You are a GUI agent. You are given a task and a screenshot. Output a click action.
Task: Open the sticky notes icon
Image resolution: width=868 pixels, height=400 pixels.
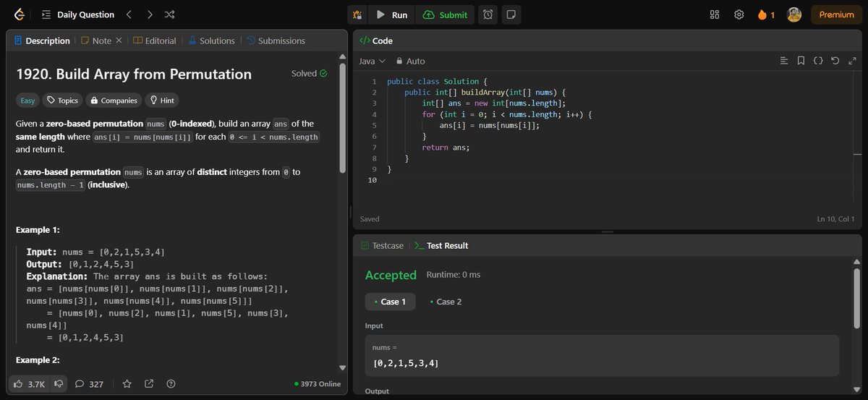coord(511,14)
